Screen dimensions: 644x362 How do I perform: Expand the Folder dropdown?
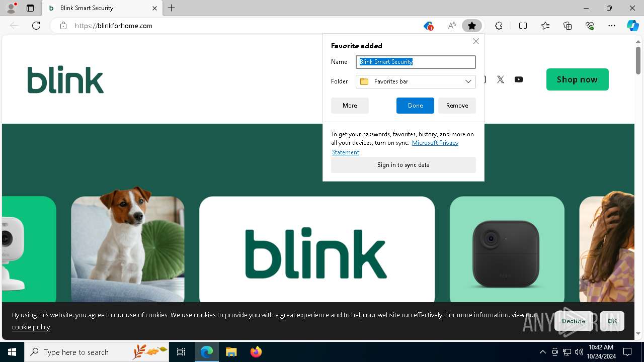point(416,81)
